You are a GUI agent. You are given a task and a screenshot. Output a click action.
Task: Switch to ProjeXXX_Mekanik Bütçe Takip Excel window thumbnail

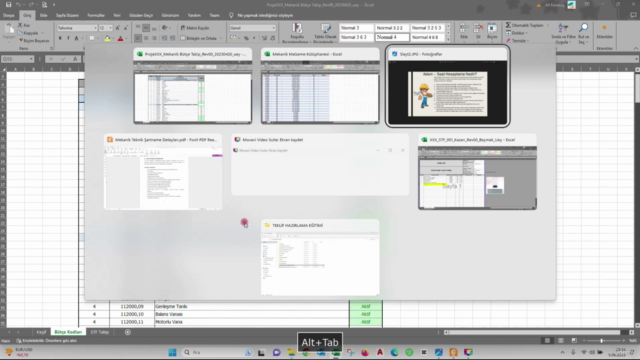point(193,86)
